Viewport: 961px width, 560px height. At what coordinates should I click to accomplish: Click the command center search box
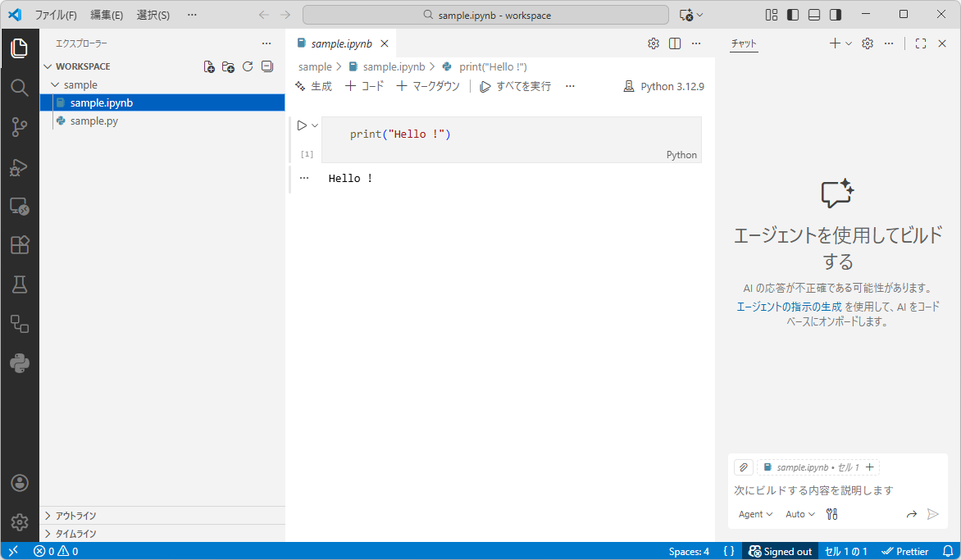tap(485, 15)
